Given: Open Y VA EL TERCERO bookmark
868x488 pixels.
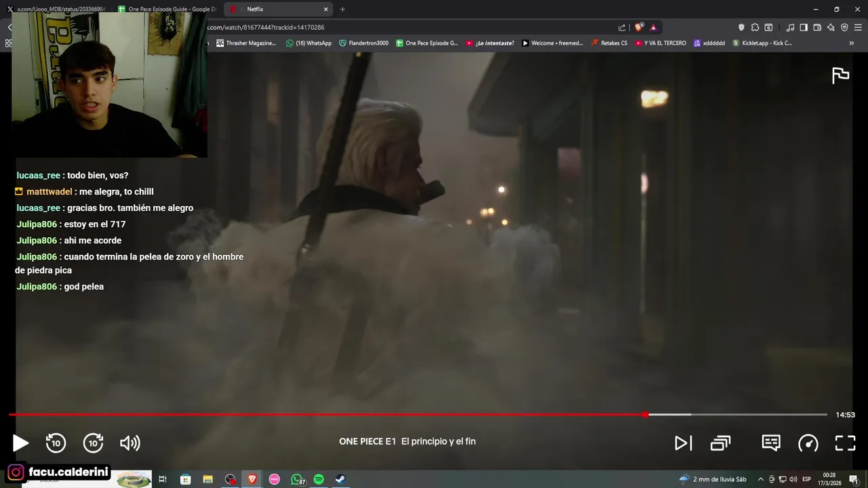Looking at the screenshot, I should pos(660,43).
